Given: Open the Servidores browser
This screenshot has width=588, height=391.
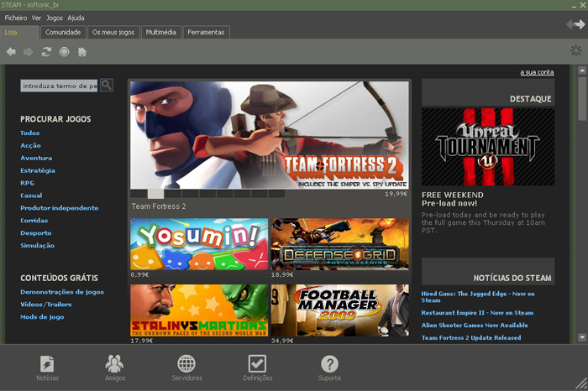Looking at the screenshot, I should [186, 368].
